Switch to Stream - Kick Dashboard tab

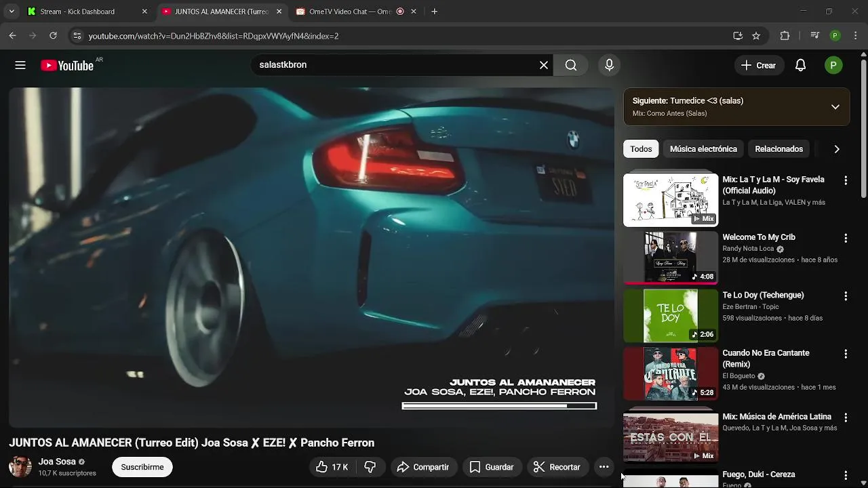87,12
